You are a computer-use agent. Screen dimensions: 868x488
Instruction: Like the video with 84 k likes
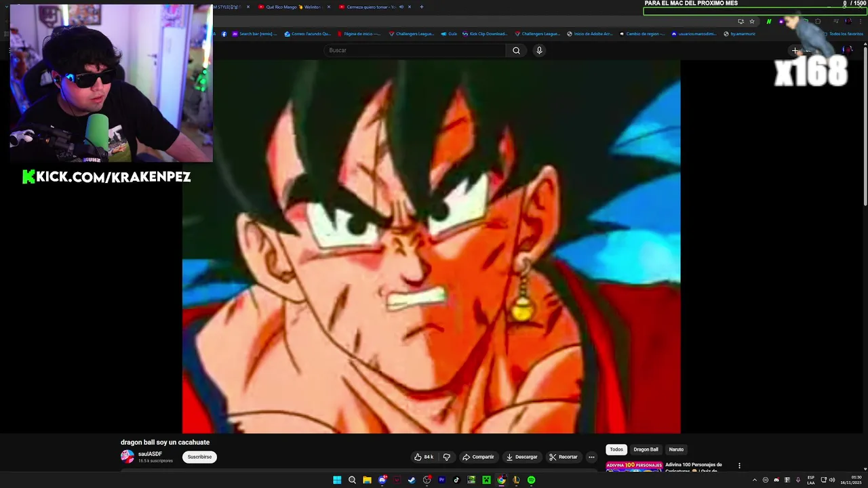(424, 457)
